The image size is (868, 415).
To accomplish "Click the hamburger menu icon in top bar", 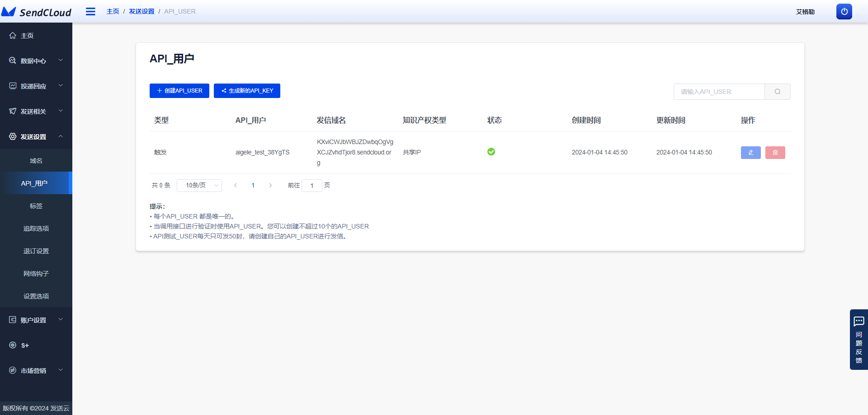I will 90,11.
